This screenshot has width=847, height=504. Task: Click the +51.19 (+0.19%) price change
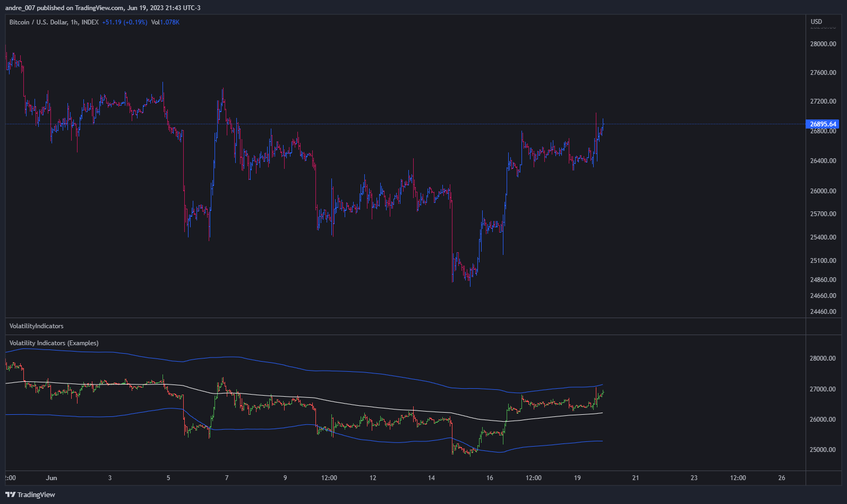coord(125,22)
